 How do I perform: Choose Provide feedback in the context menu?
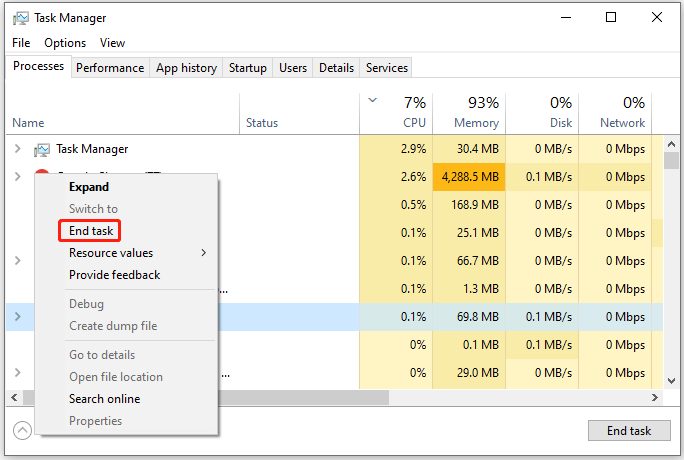coord(114,275)
